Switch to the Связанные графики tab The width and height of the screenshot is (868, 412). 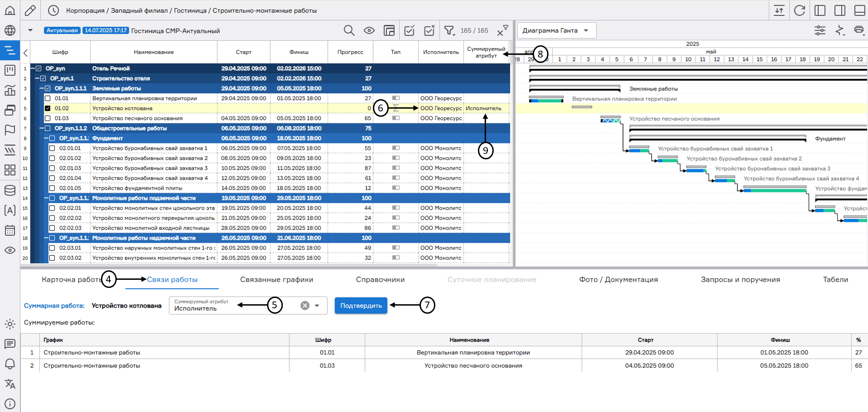[x=277, y=279]
